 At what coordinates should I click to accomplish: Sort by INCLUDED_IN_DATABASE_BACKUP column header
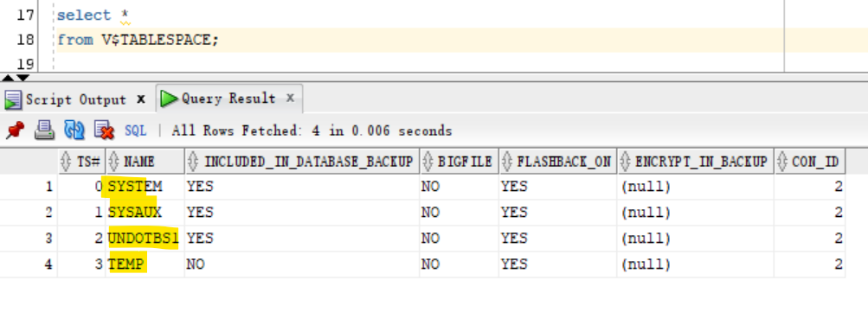pos(302,162)
